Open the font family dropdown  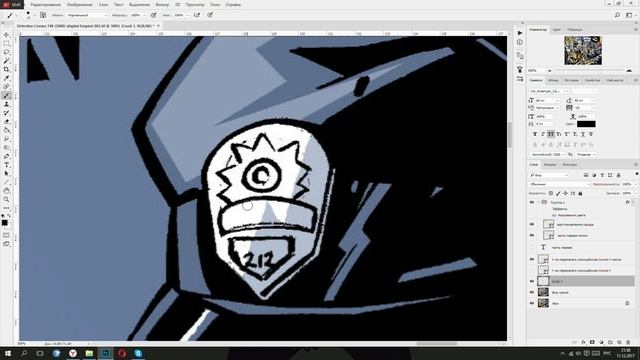click(x=549, y=91)
